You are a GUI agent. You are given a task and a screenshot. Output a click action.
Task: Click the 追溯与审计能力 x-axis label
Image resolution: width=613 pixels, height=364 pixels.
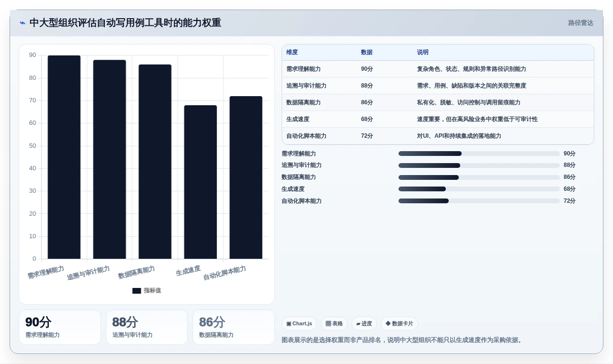coord(88,273)
